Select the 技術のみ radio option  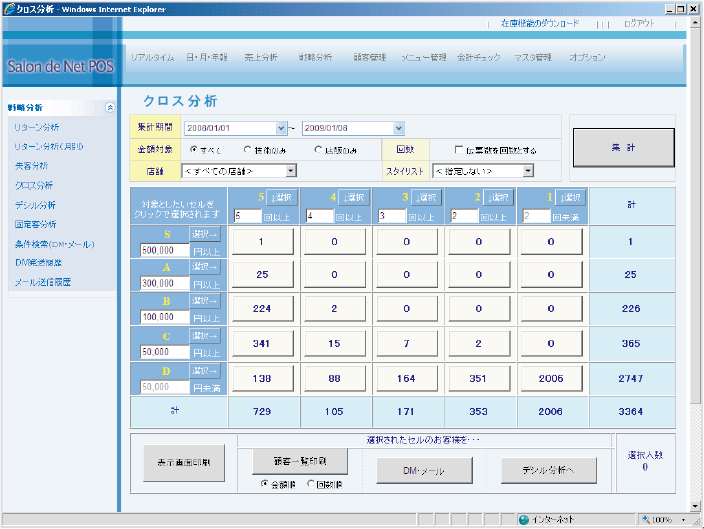point(248,150)
